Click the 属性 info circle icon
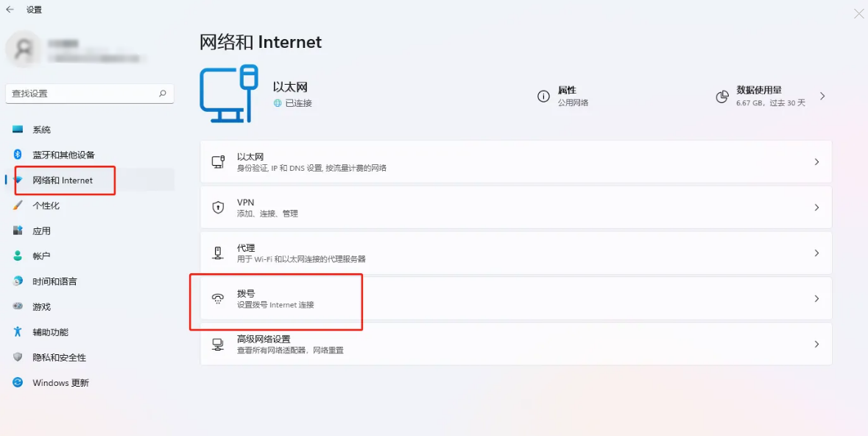The height and width of the screenshot is (436, 868). pos(543,96)
